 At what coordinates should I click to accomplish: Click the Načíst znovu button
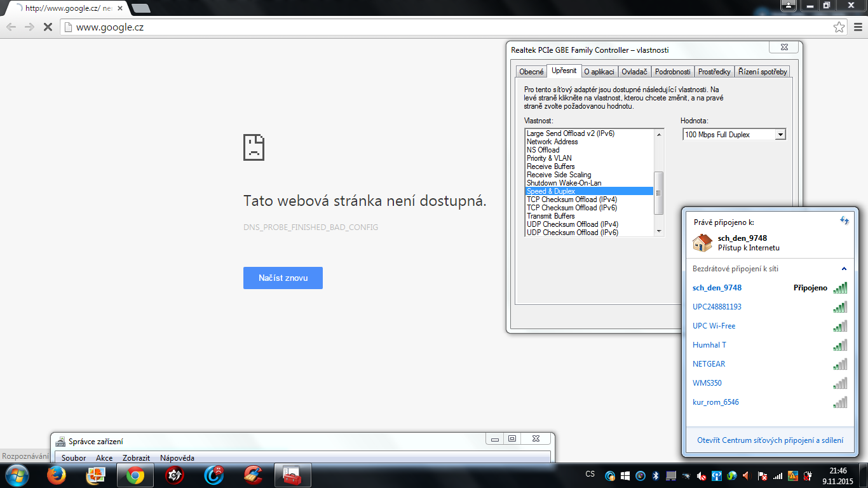pos(283,278)
